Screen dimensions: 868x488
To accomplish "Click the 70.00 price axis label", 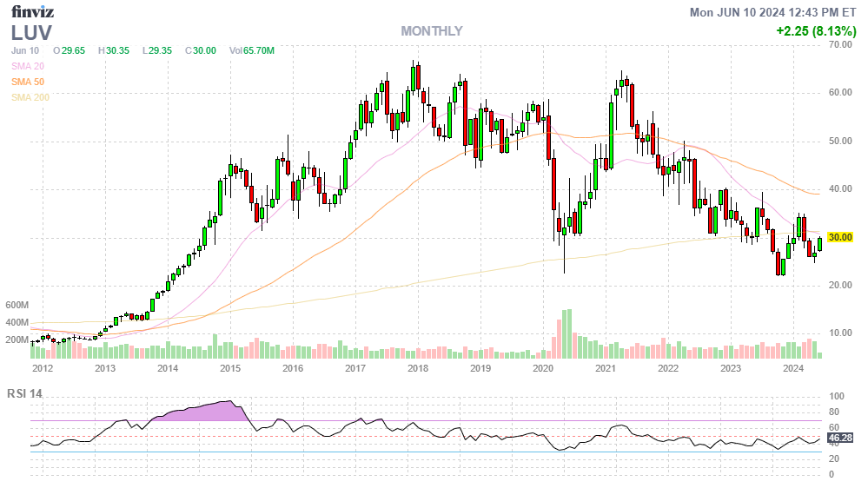I will click(838, 44).
